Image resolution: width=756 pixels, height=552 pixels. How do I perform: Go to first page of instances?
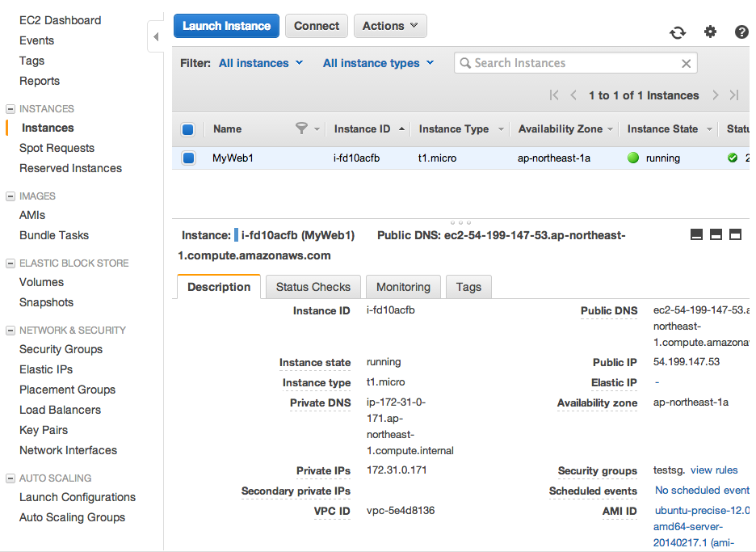click(554, 95)
